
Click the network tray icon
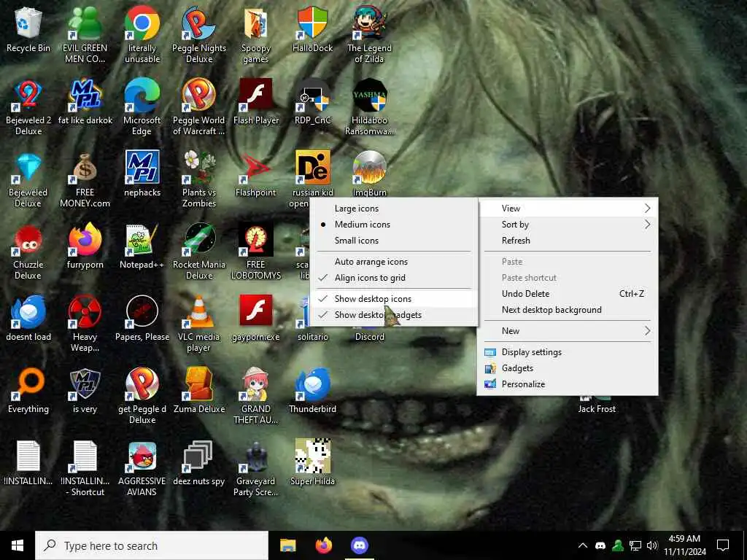click(635, 545)
